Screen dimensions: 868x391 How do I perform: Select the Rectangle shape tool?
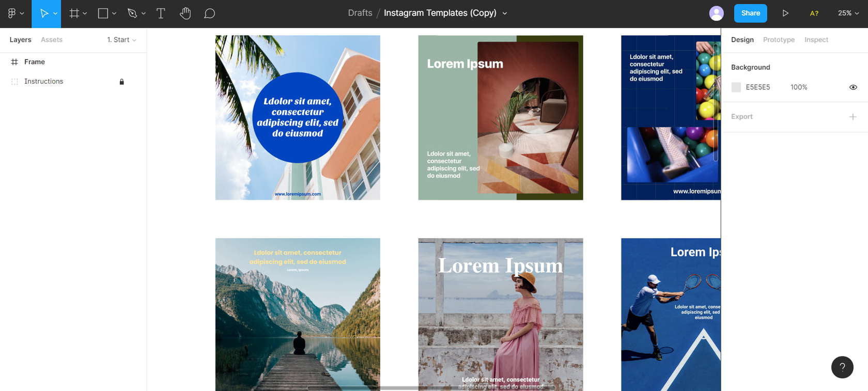point(103,13)
